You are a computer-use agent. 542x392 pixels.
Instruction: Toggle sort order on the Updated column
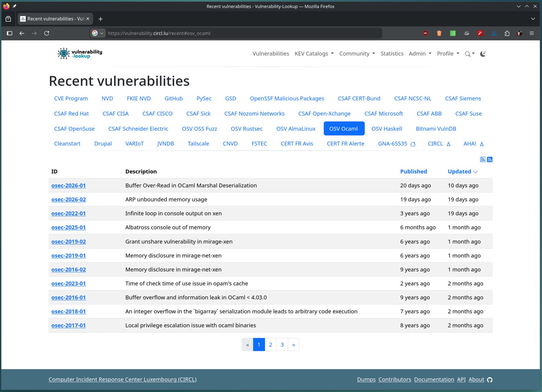pyautogui.click(x=462, y=171)
